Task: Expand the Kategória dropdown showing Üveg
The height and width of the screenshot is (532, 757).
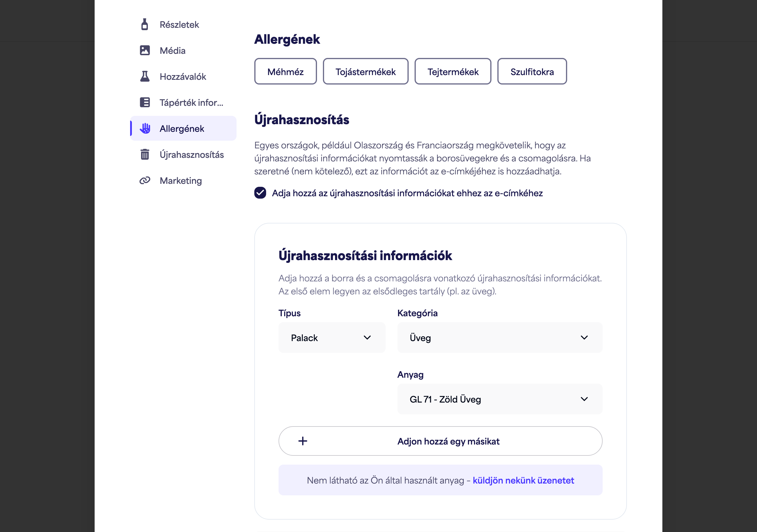Action: pos(500,338)
